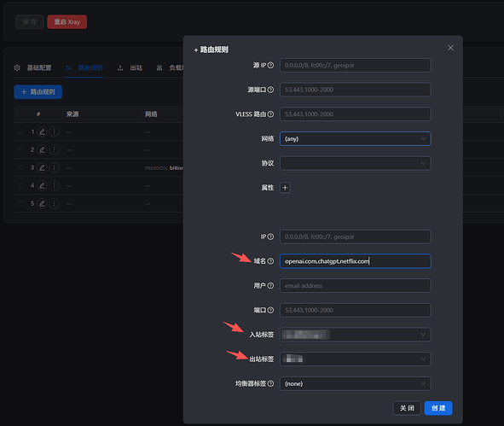Screen dimensions: 504x426
Task: Edit routing rule row 3 pencil icon
Action: [42, 167]
